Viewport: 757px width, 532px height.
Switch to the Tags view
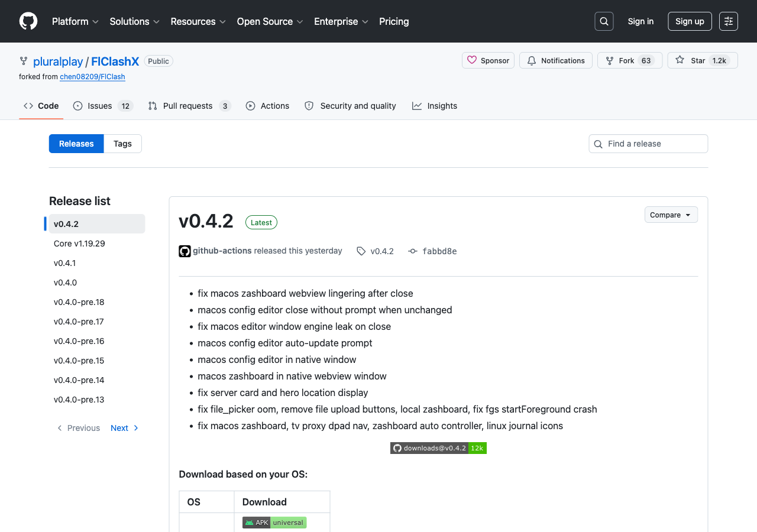(x=122, y=144)
